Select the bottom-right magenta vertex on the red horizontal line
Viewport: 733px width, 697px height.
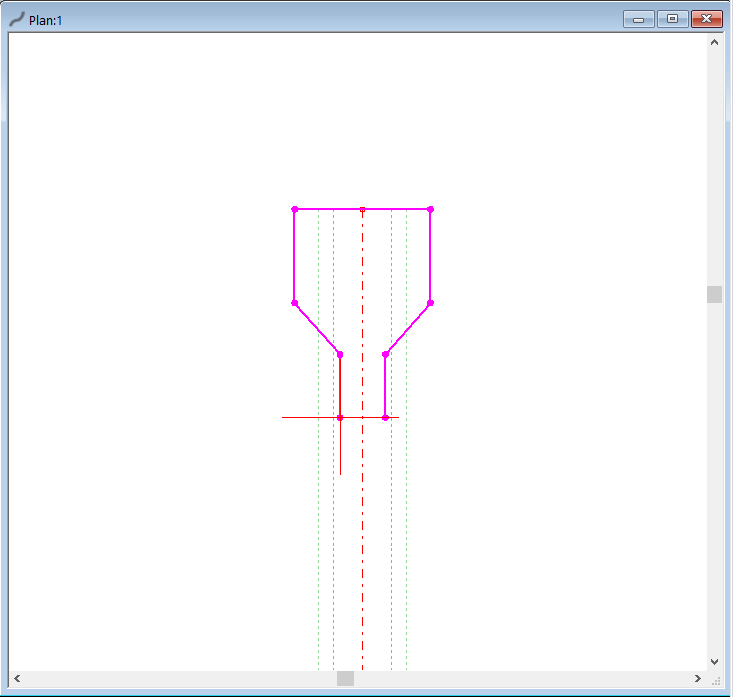tap(385, 417)
